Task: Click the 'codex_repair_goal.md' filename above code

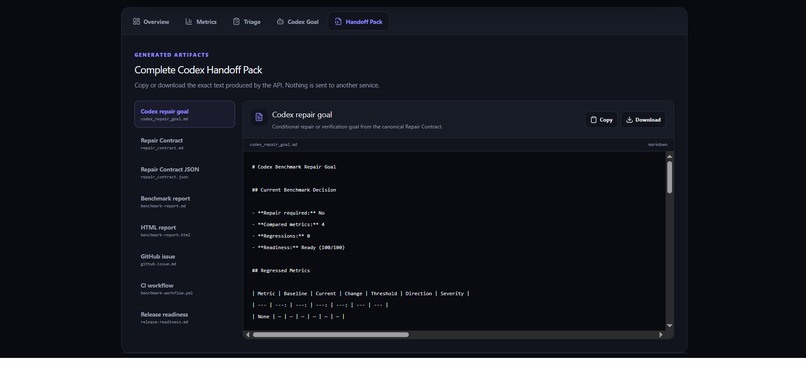Action: pyautogui.click(x=273, y=145)
